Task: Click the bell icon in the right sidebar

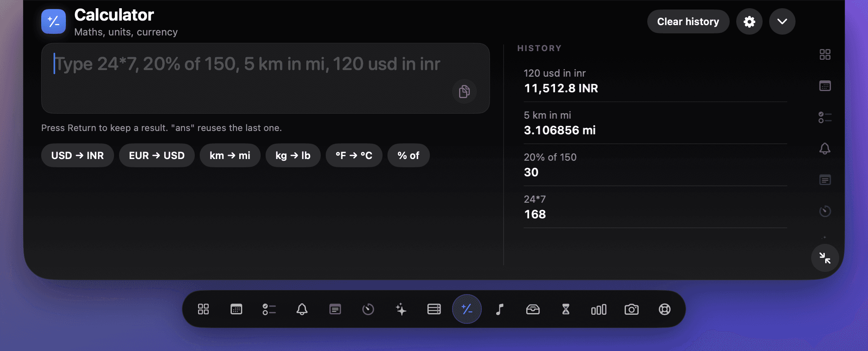Action: pyautogui.click(x=825, y=149)
